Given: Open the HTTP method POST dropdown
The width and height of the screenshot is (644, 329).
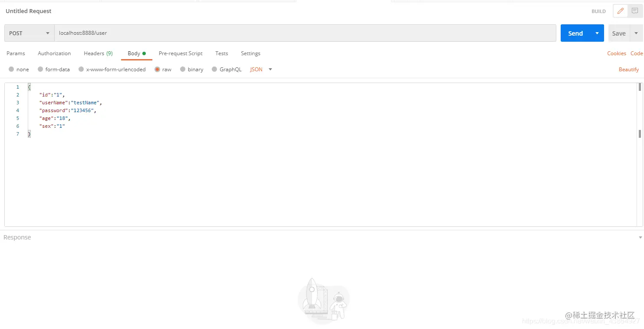Looking at the screenshot, I should pos(30,33).
